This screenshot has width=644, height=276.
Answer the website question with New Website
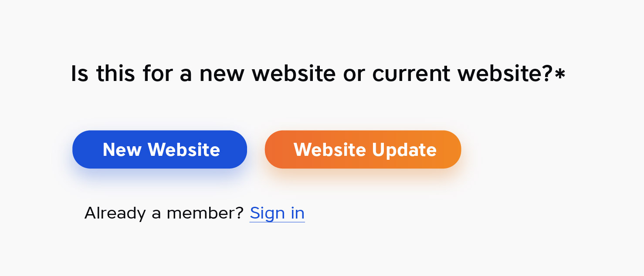coord(159,149)
